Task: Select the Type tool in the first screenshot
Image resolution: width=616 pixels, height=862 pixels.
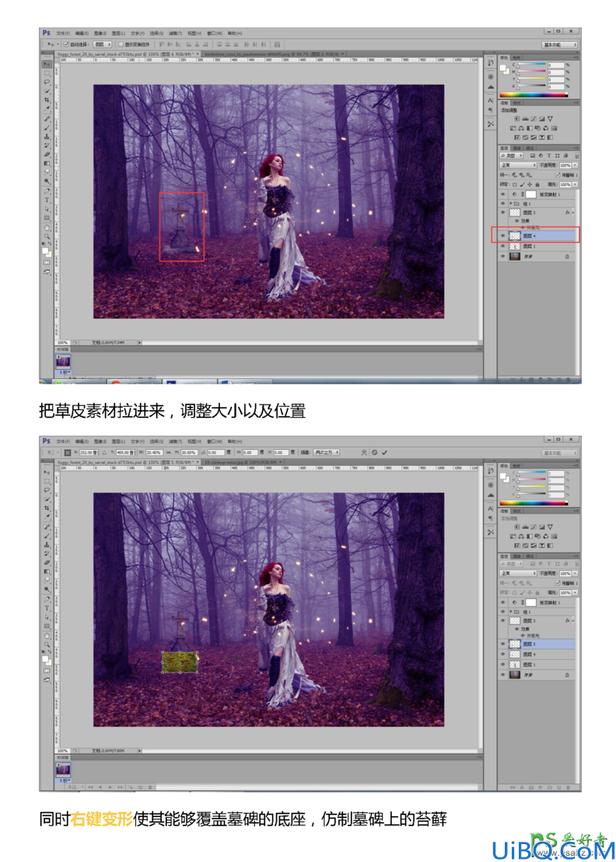Action: pos(47,200)
